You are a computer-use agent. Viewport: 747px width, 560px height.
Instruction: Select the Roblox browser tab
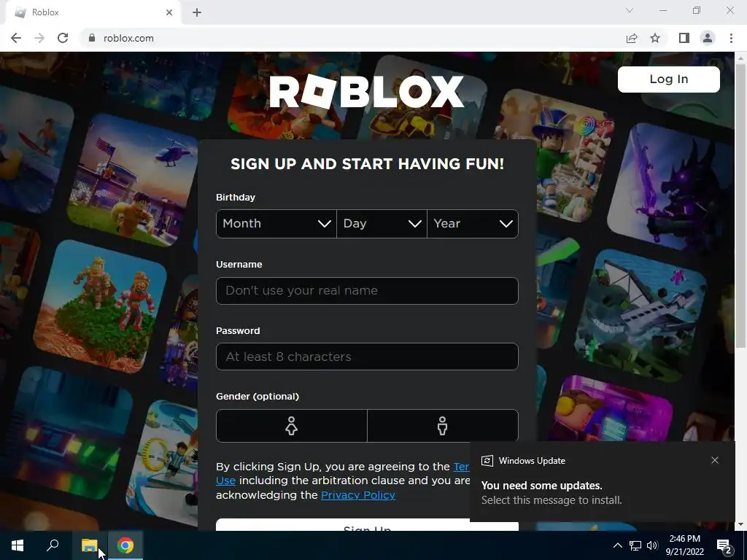pos(93,12)
